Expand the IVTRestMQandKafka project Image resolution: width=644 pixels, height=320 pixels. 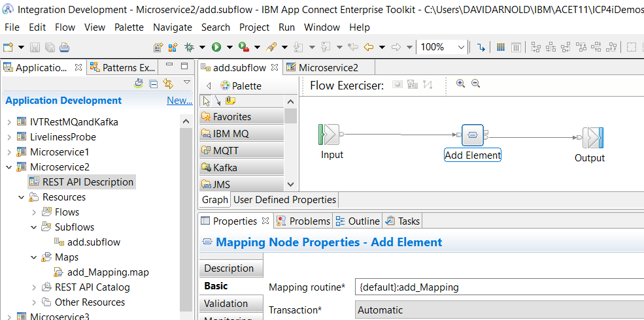(9, 122)
